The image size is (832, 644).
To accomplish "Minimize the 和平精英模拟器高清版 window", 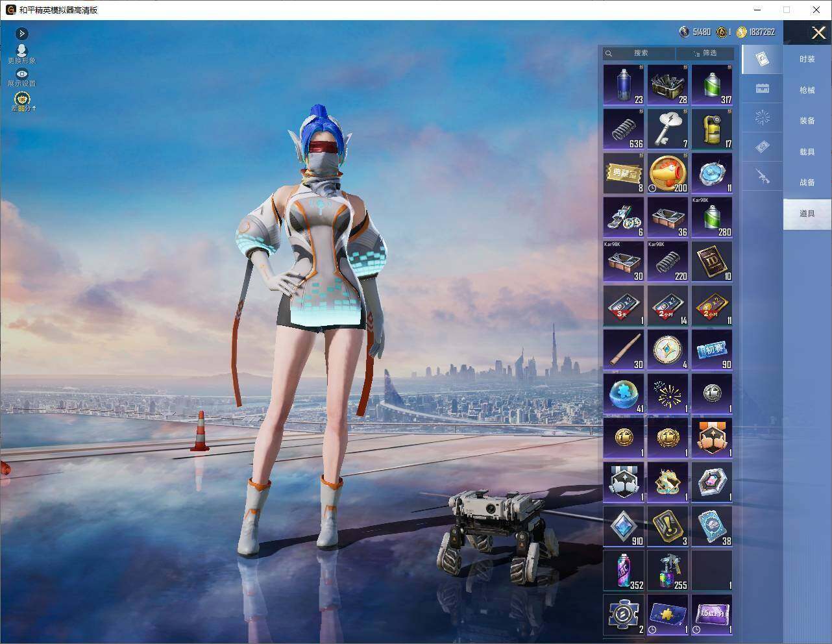I will point(757,10).
